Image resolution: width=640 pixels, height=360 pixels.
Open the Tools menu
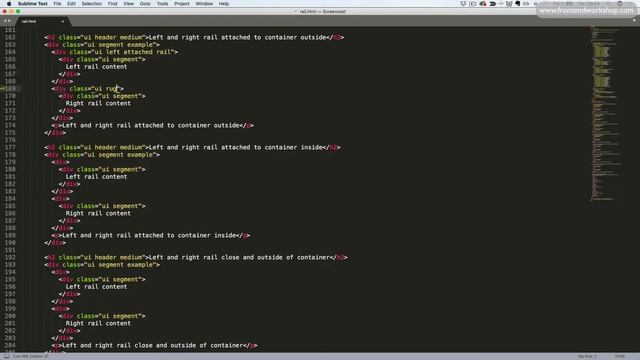click(x=162, y=4)
